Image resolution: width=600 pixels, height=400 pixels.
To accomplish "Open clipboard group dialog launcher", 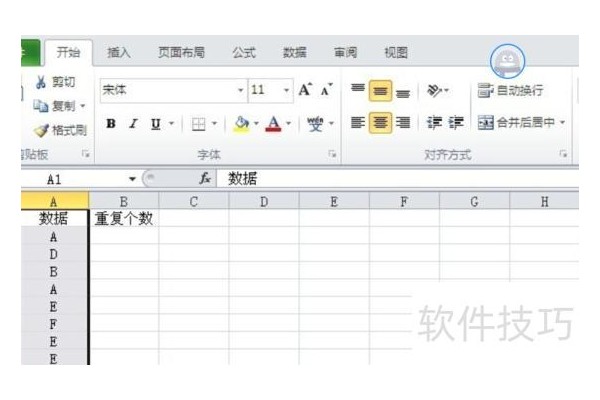I will [x=86, y=154].
